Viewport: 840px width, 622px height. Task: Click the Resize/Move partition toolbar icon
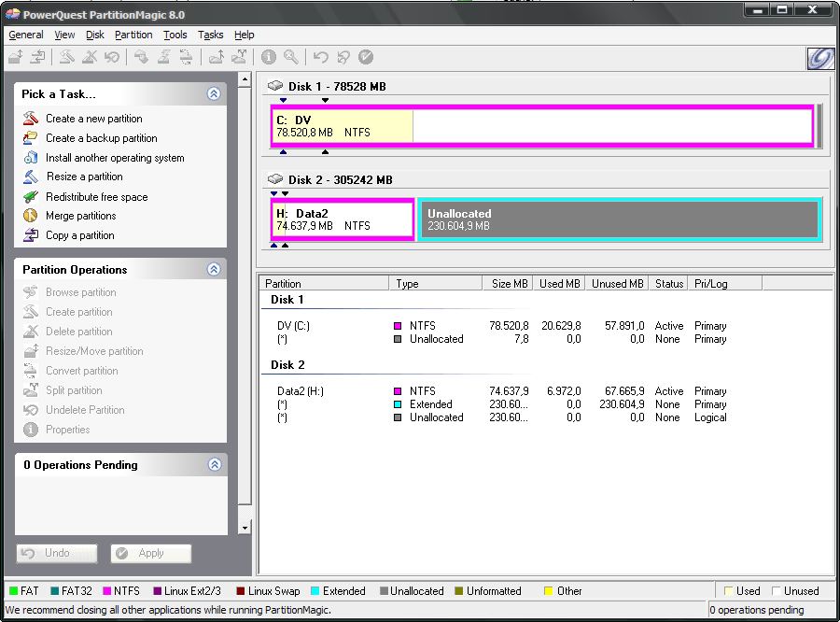[16, 57]
